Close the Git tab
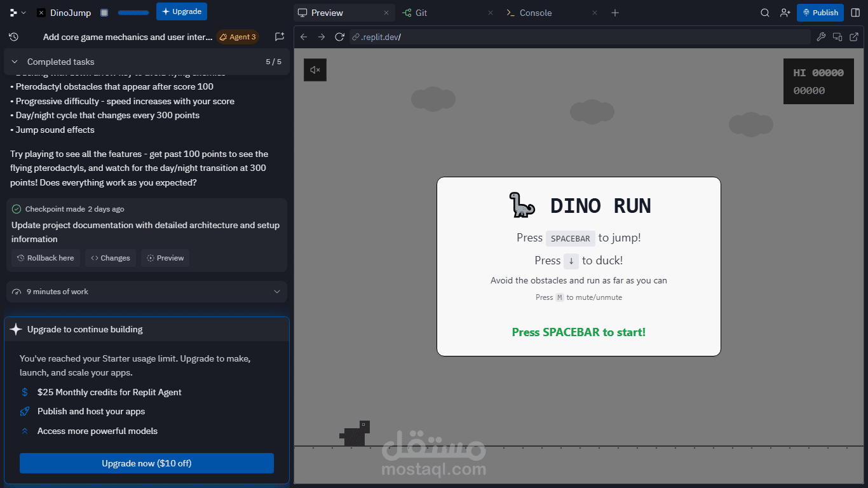 tap(490, 13)
